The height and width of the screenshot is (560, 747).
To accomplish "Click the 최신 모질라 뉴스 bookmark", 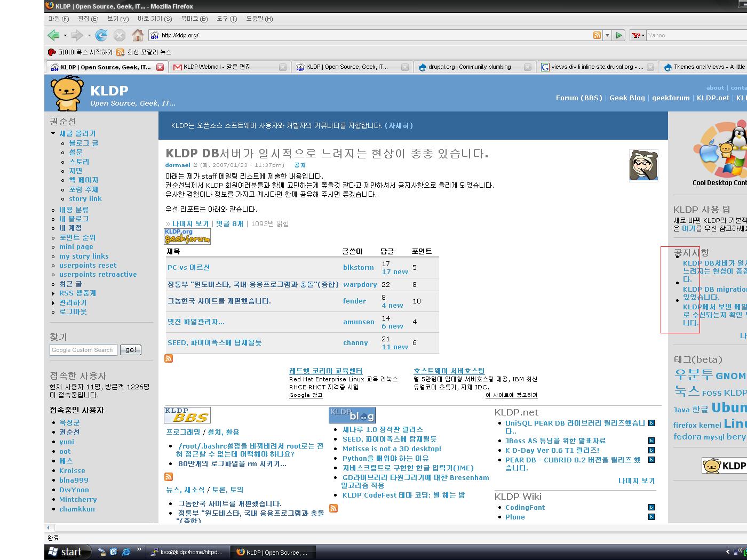I will click(x=144, y=52).
